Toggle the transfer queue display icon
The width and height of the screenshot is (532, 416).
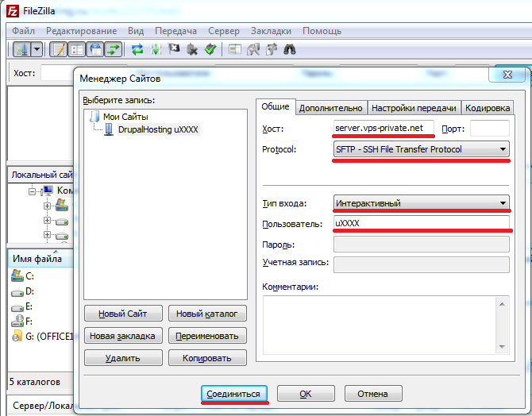[114, 49]
